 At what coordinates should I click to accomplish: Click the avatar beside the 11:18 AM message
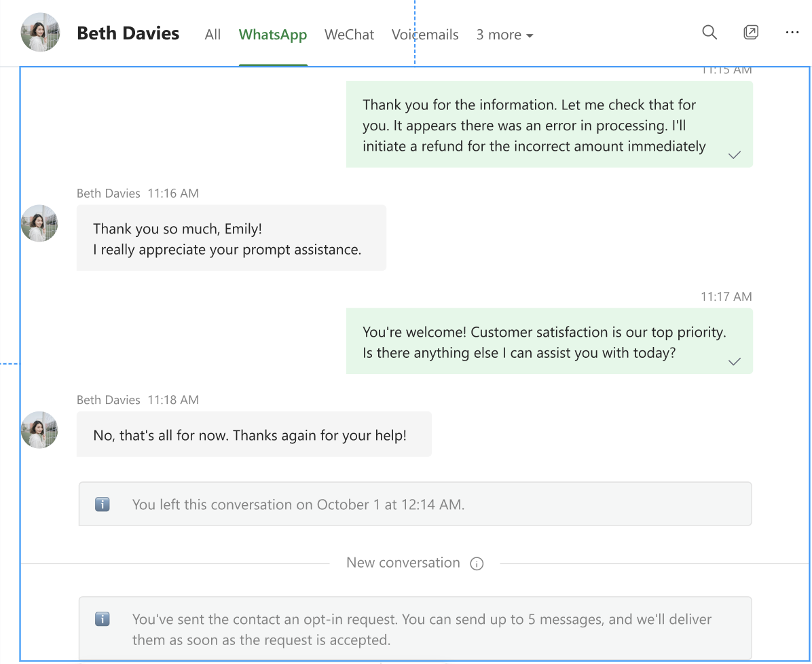(x=39, y=430)
